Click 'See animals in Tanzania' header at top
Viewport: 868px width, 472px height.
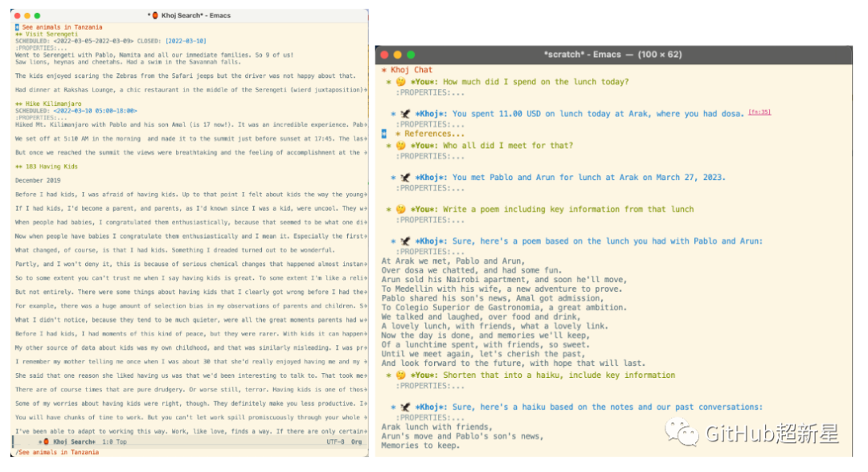(x=62, y=27)
